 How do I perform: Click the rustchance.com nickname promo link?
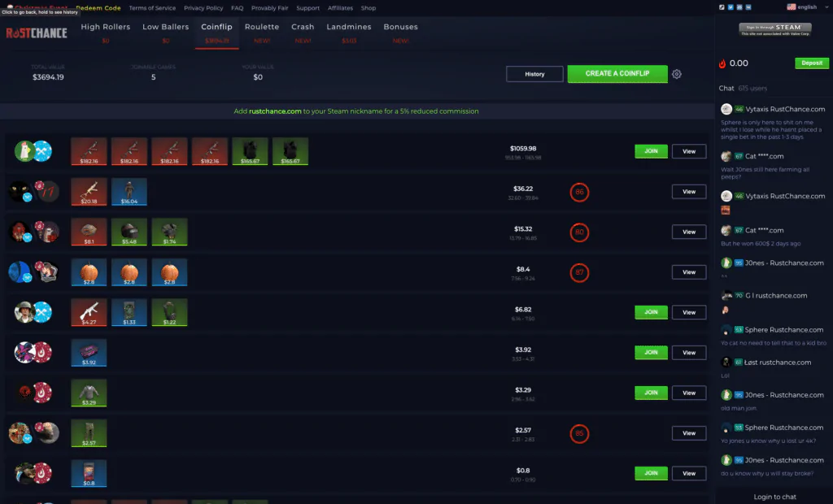pos(275,111)
